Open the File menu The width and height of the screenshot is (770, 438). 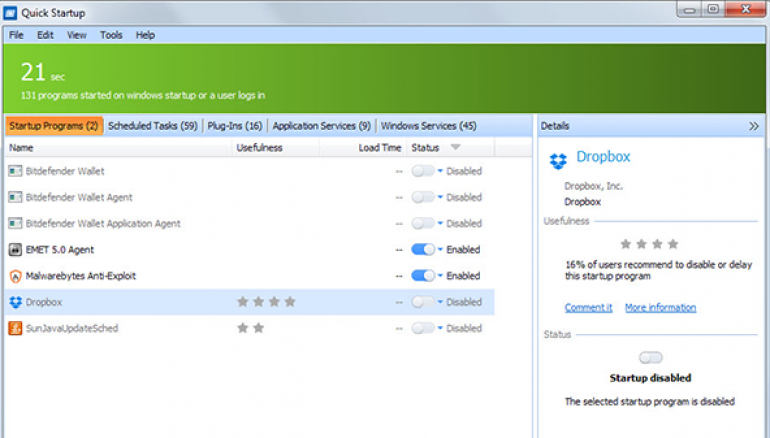click(x=16, y=35)
